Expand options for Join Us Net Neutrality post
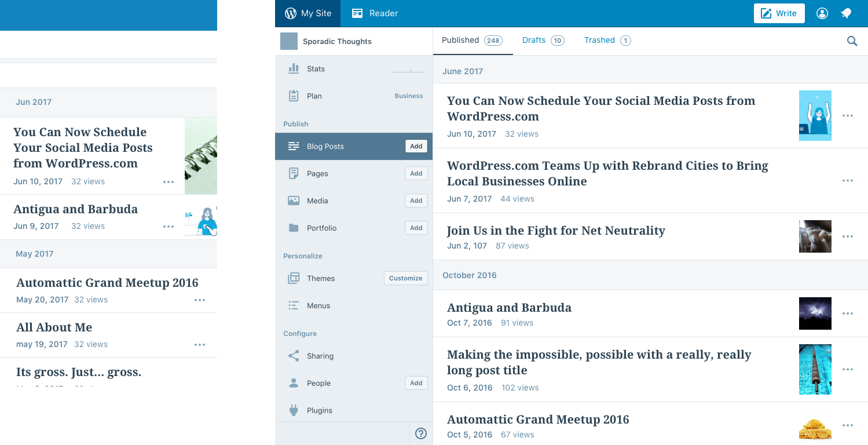The image size is (868, 445). [847, 236]
